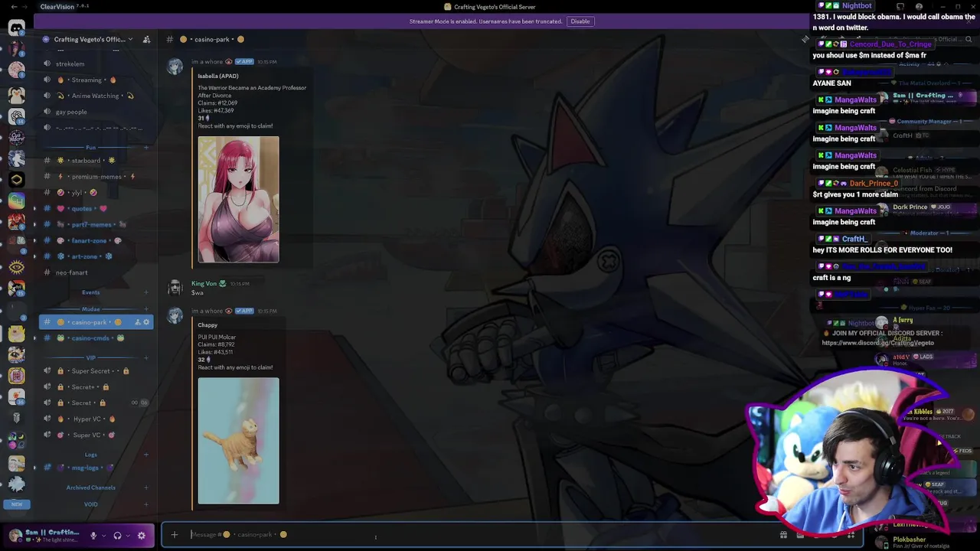Collapse the Fun category header

(x=90, y=148)
